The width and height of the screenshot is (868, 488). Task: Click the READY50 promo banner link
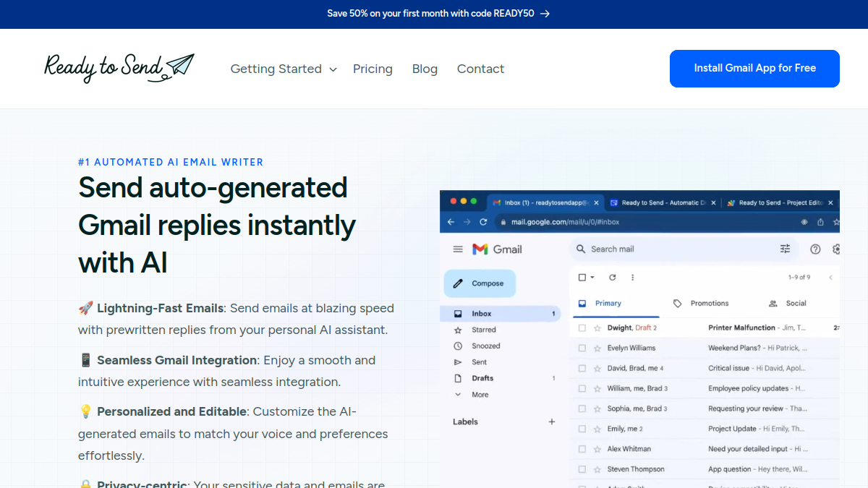438,13
